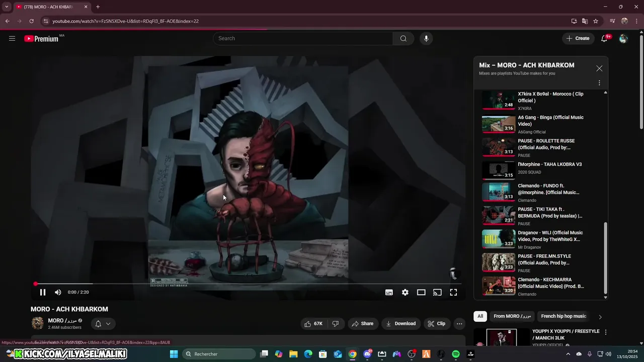Viewport: 644px width, 362px height.
Task: Open the YouTube hamburger guide menu
Action: click(x=12, y=38)
